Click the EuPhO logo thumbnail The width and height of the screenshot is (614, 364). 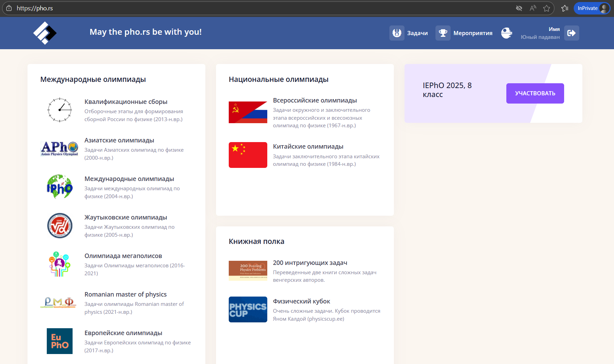click(60, 341)
